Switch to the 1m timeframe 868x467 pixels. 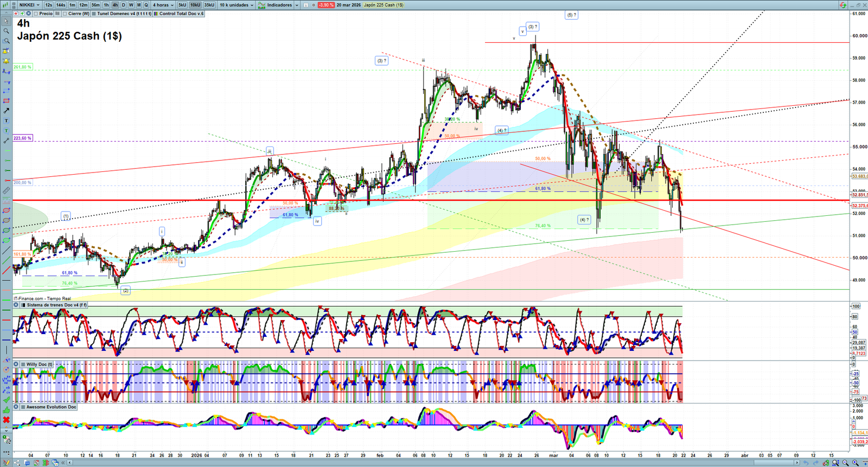[x=72, y=5]
